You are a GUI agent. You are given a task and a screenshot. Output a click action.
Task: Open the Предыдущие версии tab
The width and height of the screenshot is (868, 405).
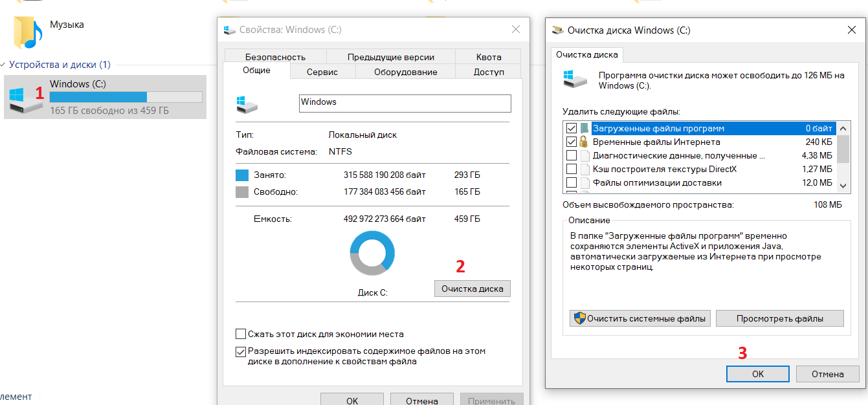391,57
